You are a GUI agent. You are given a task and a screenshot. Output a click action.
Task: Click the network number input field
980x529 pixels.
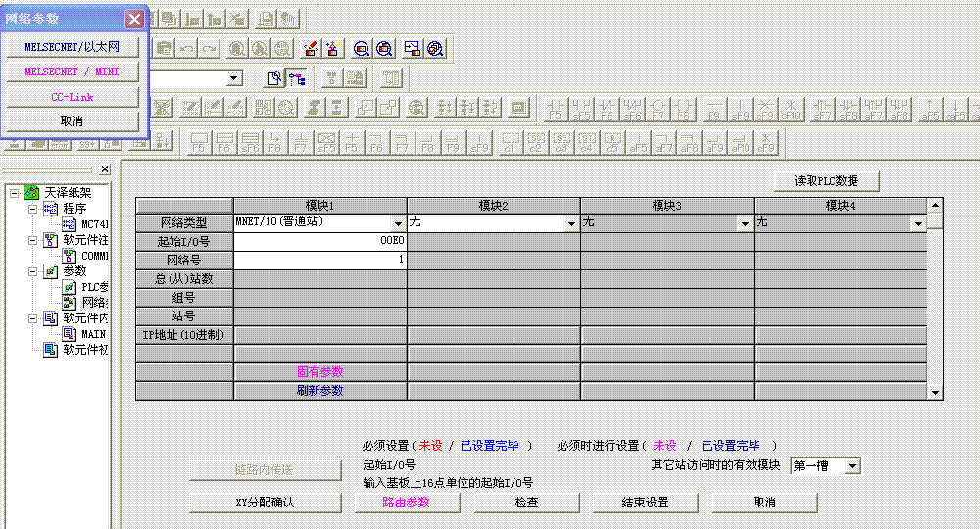point(319,261)
